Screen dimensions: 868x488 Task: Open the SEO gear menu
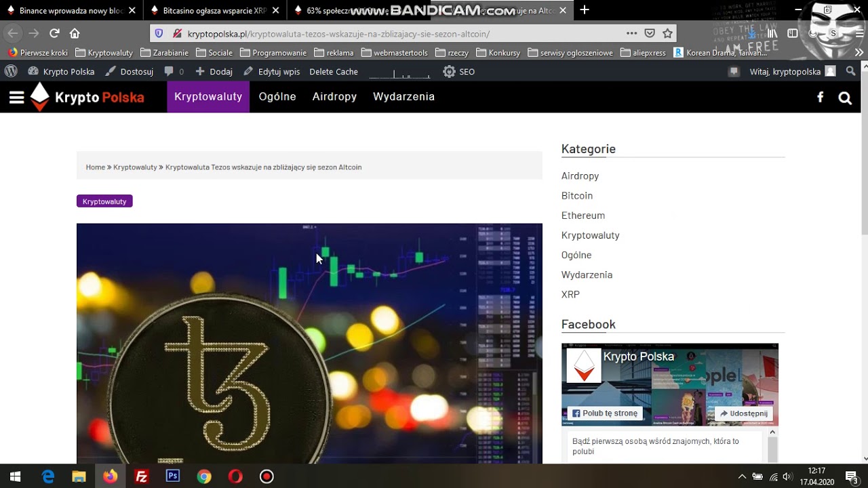tap(458, 71)
